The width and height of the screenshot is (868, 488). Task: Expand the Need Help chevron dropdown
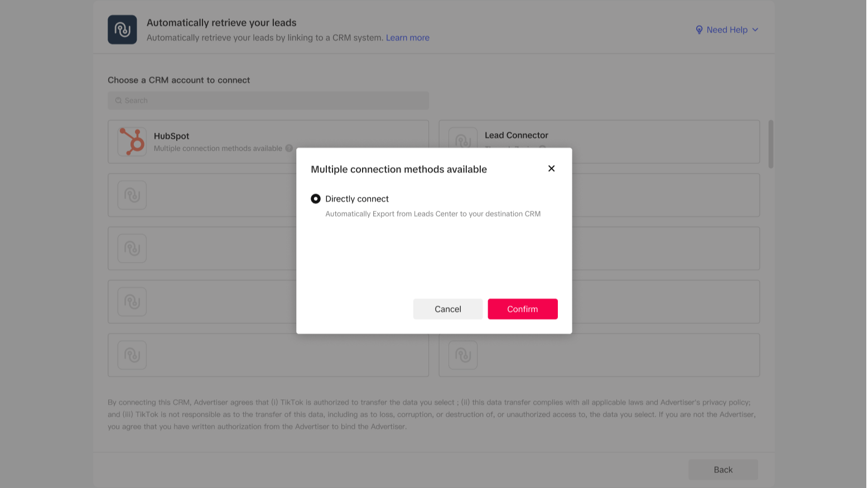pyautogui.click(x=756, y=30)
